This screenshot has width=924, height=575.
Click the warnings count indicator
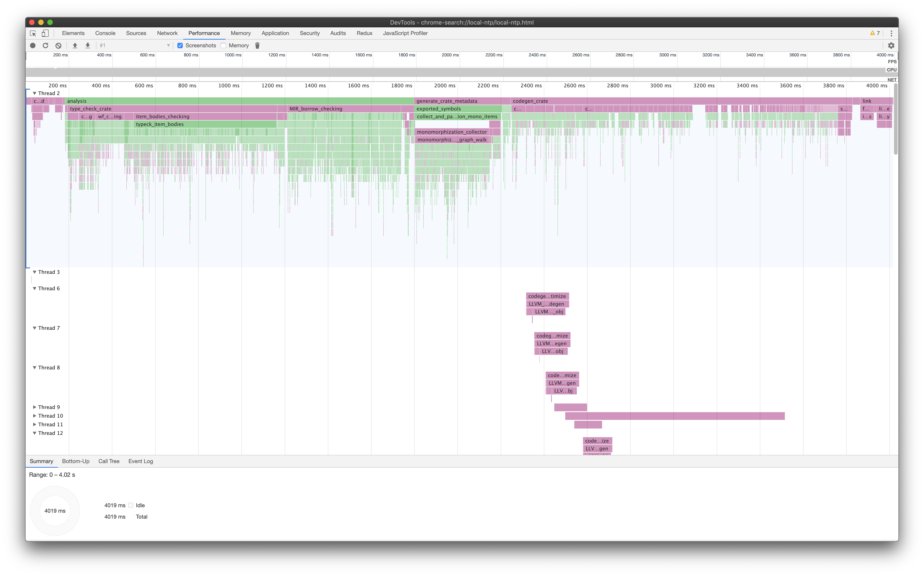coord(875,33)
